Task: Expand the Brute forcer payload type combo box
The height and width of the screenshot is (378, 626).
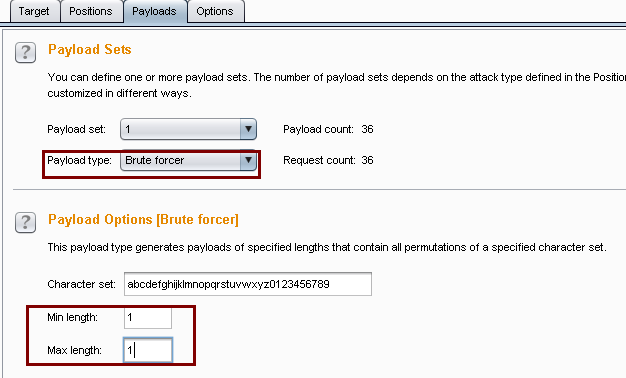Action: point(188,160)
